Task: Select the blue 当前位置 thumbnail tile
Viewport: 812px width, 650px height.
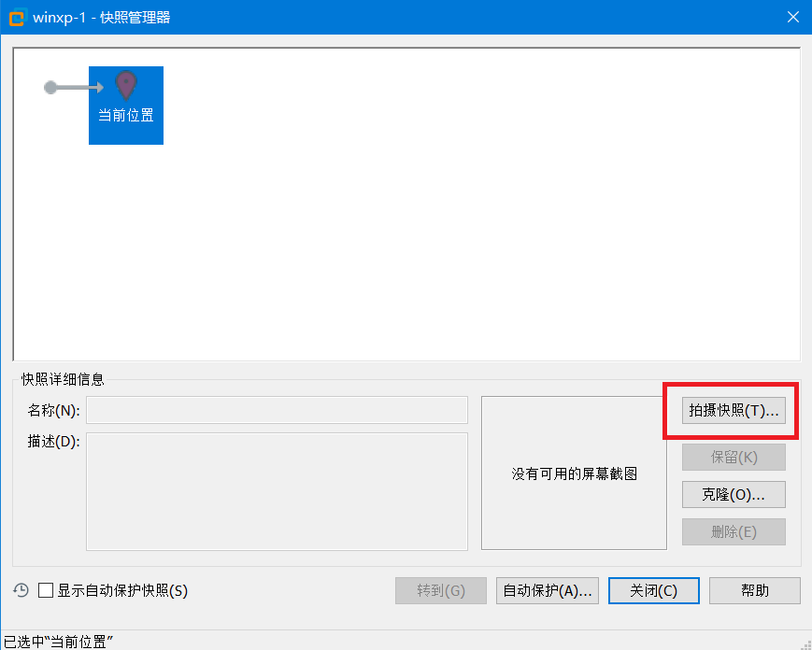Action: 125,105
